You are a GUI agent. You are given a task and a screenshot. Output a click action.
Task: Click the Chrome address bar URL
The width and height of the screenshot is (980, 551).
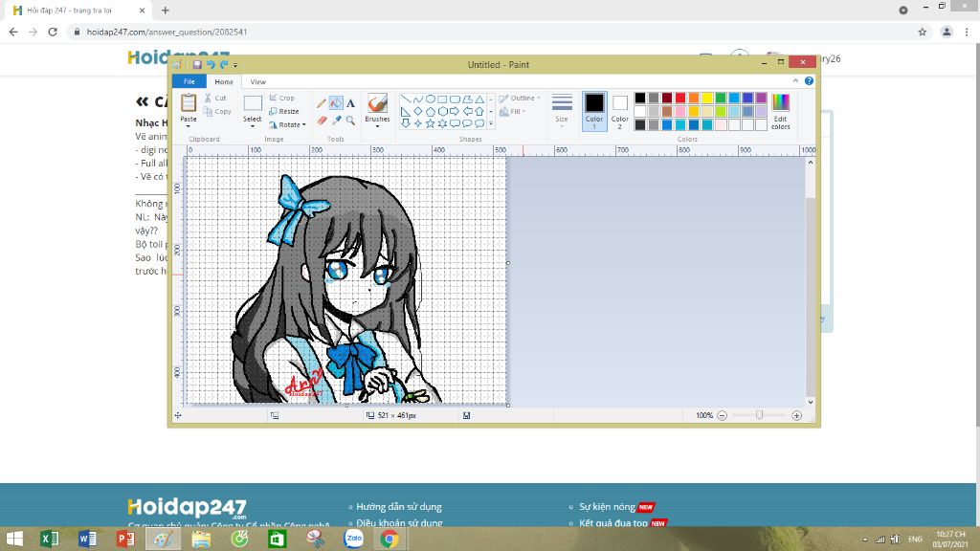point(167,32)
